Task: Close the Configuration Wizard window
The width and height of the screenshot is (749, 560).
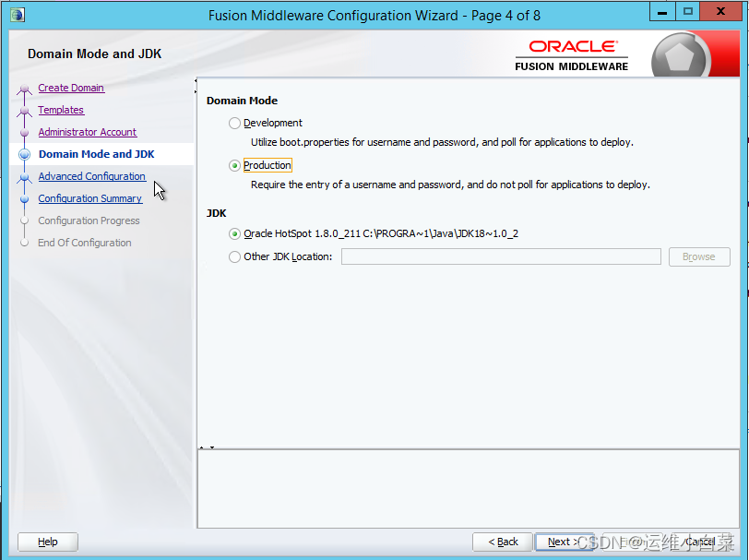Action: point(720,11)
